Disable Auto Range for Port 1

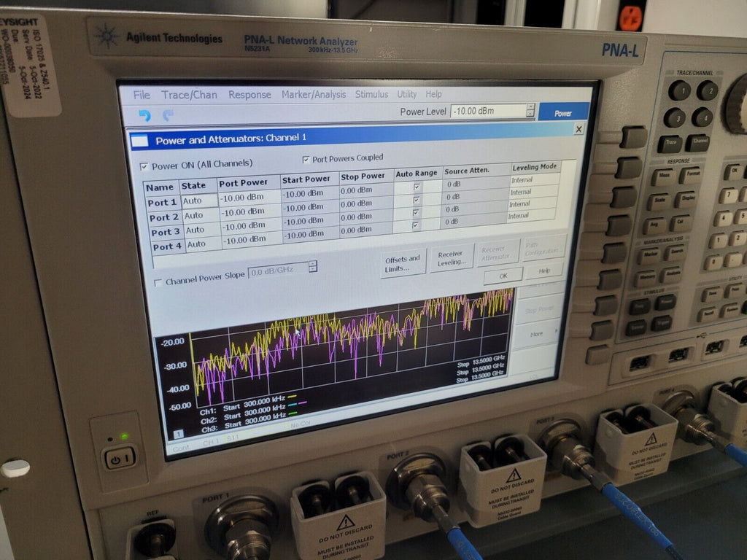click(x=415, y=187)
